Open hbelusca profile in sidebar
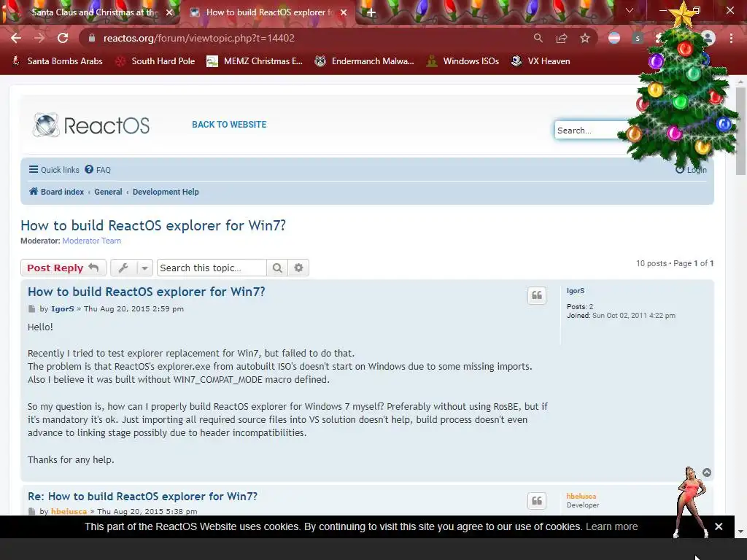The width and height of the screenshot is (747, 560). [x=581, y=496]
